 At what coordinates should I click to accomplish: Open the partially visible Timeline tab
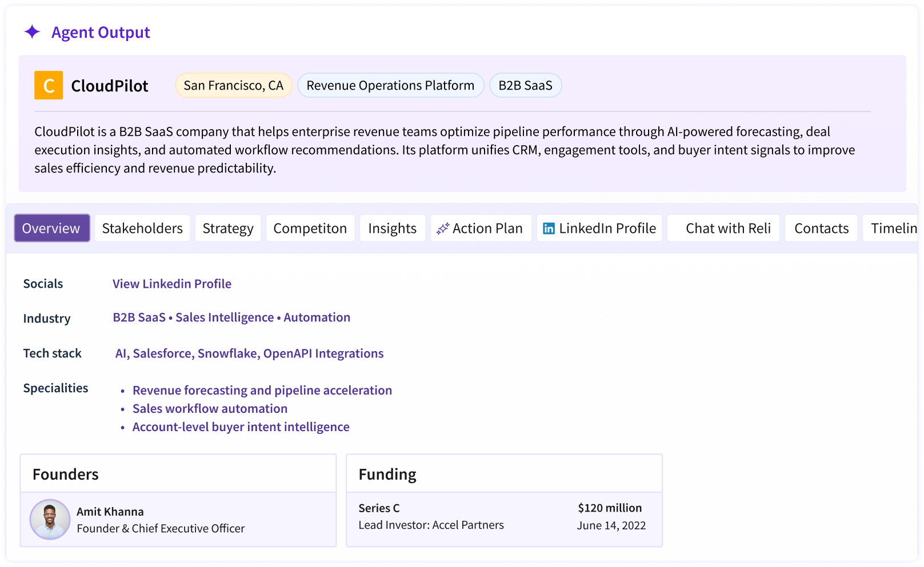pyautogui.click(x=890, y=228)
